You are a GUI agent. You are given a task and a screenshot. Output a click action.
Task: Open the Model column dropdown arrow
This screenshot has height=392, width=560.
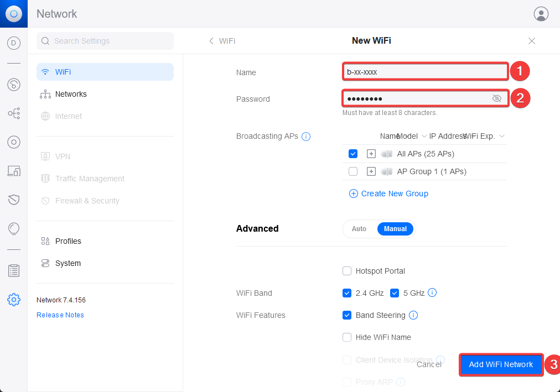(x=424, y=136)
